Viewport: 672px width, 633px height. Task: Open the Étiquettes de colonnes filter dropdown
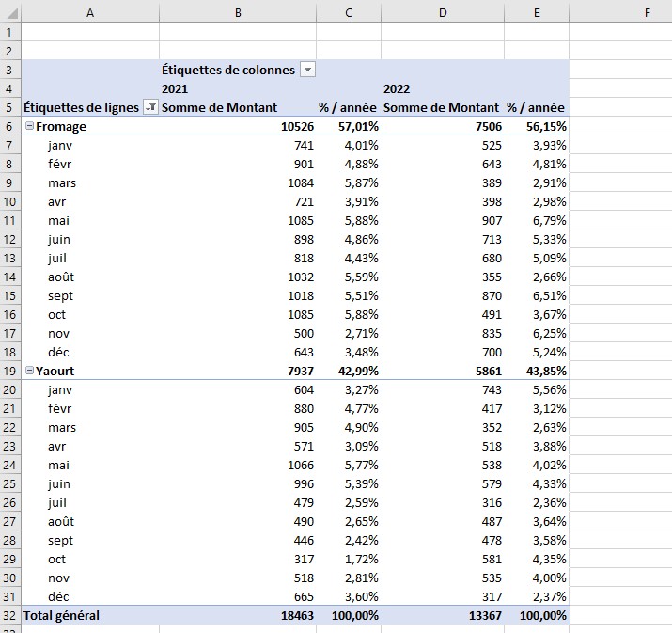click(x=307, y=70)
